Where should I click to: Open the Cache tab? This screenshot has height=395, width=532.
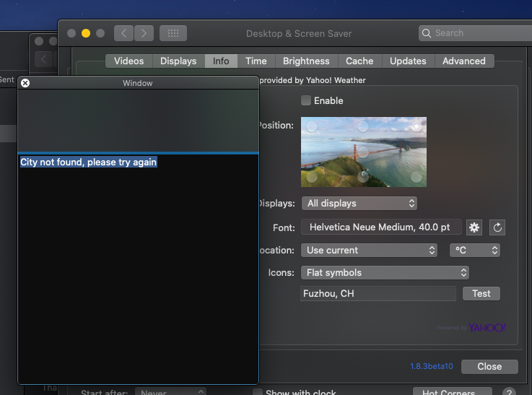pyautogui.click(x=359, y=61)
